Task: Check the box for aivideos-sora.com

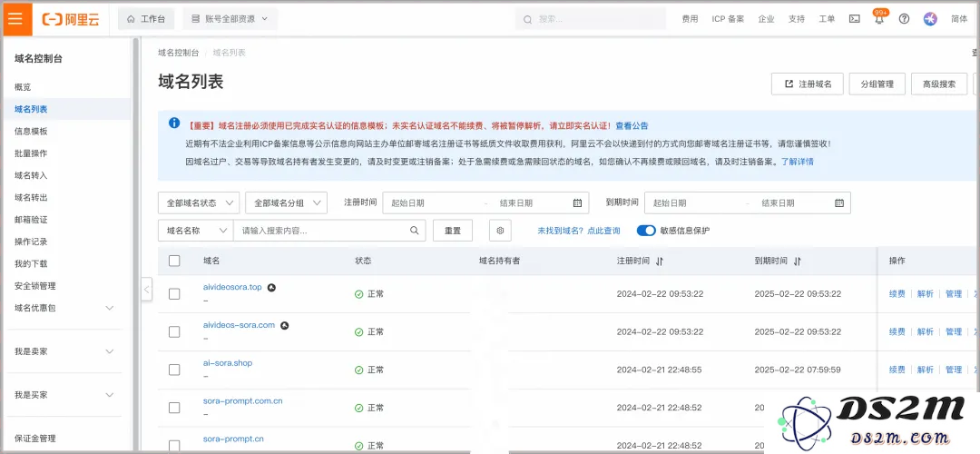Action: pos(174,332)
